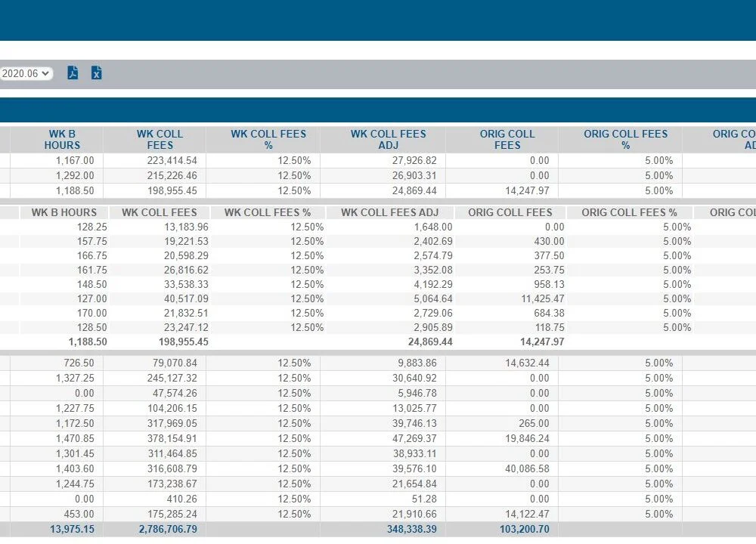Select row with 198,955.45 coll fees
The width and height of the screenshot is (756, 544).
(378, 191)
